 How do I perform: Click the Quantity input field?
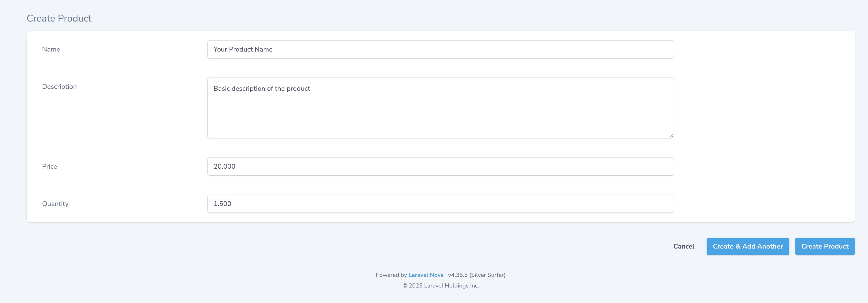[x=440, y=204]
